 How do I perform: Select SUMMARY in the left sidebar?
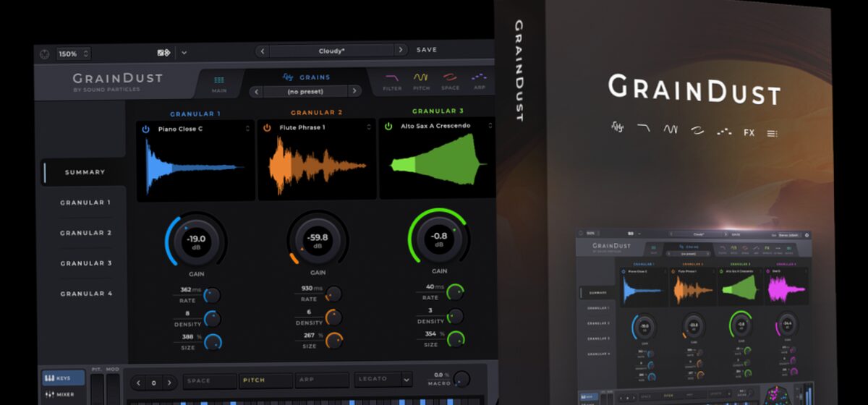pos(85,172)
